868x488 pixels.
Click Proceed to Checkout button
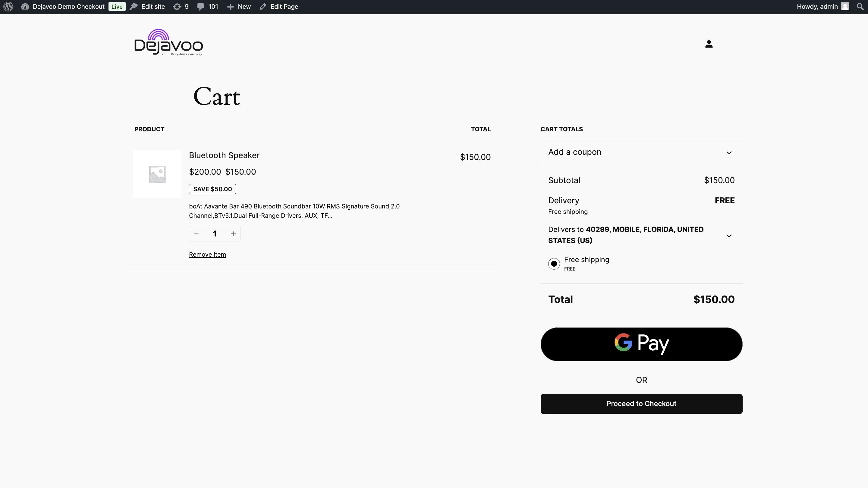click(641, 403)
